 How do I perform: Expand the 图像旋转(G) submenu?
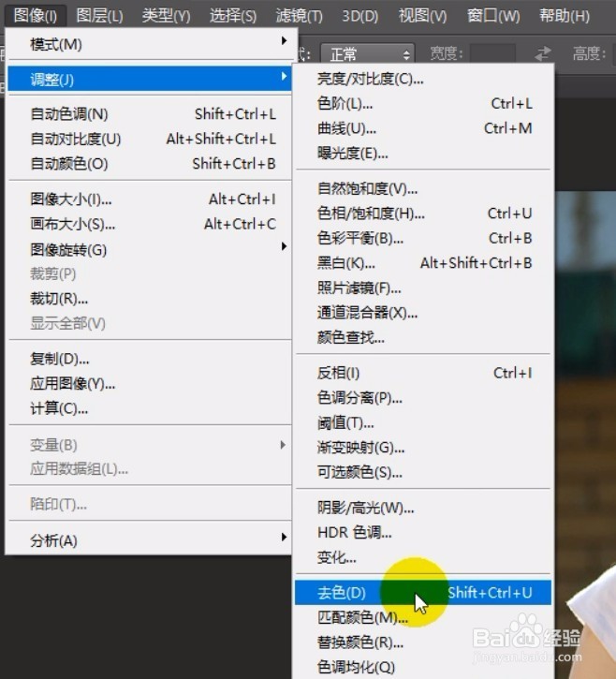[150, 249]
